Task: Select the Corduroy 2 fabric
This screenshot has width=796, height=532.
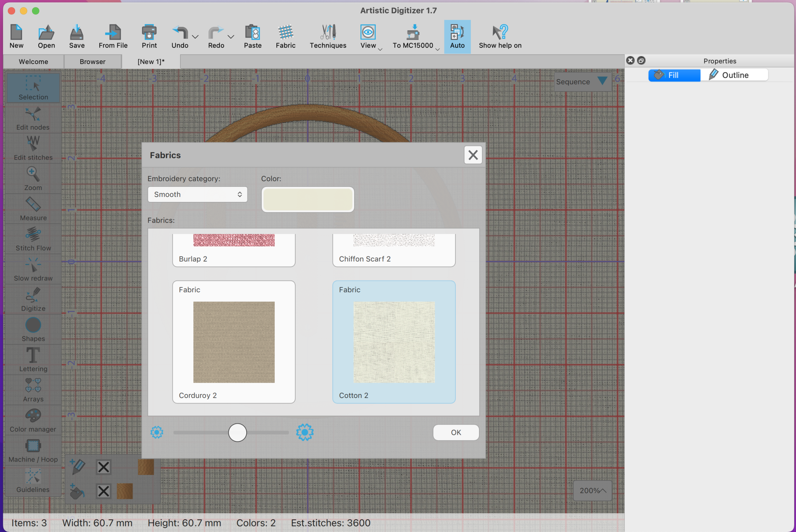Action: (234, 342)
